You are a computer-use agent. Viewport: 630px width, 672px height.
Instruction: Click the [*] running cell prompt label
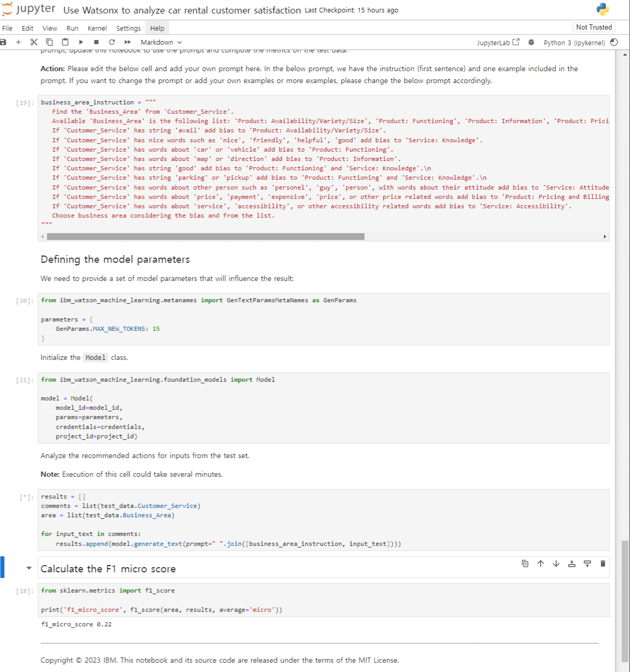(26, 497)
